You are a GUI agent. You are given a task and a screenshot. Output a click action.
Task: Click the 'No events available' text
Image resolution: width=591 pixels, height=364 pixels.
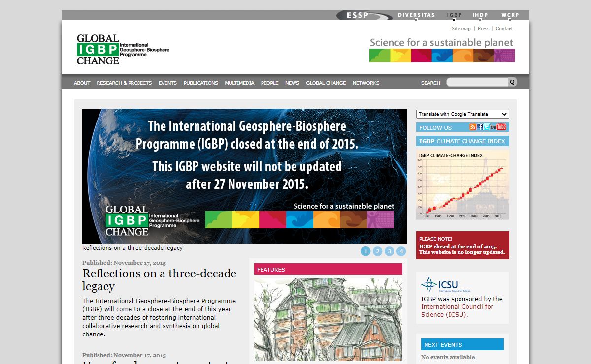[x=448, y=357]
